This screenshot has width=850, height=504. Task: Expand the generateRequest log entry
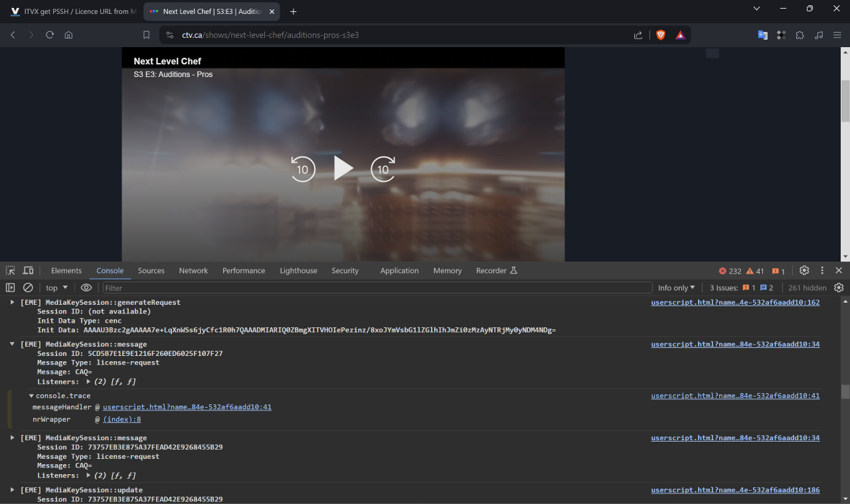(12, 302)
